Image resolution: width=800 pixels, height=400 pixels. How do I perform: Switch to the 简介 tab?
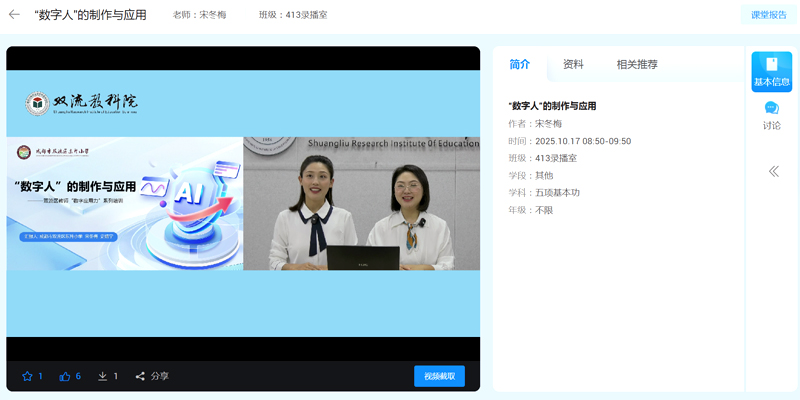coord(519,64)
